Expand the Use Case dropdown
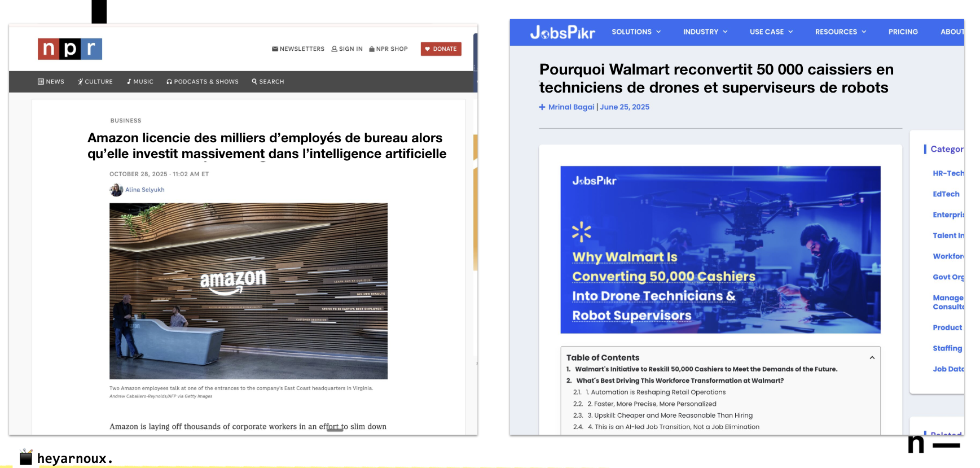The image size is (980, 468). (x=771, y=32)
